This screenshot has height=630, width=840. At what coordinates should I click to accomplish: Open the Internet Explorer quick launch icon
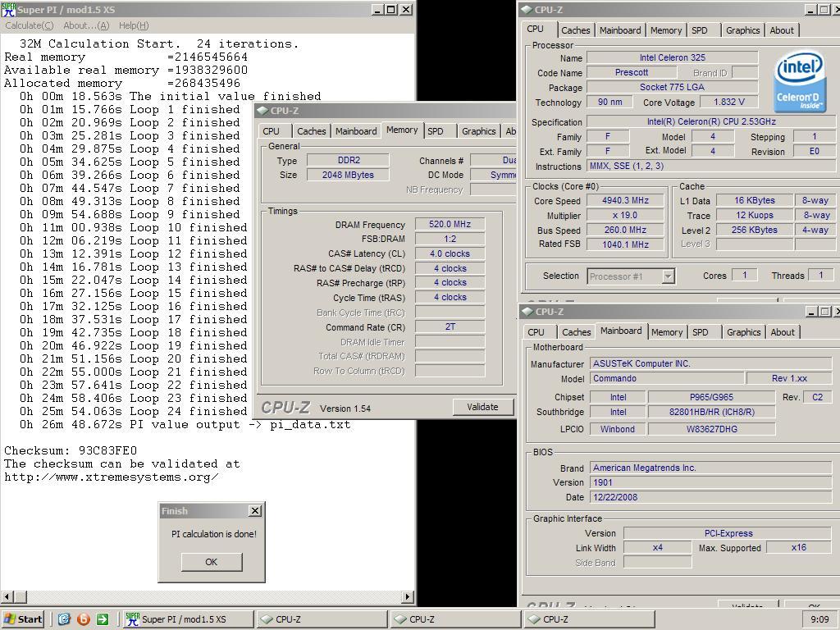click(64, 619)
